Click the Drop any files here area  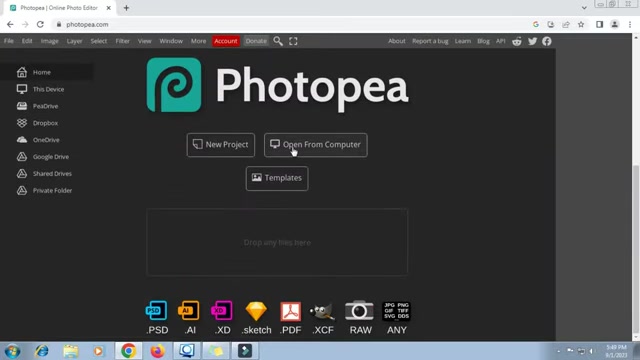pyautogui.click(x=277, y=242)
